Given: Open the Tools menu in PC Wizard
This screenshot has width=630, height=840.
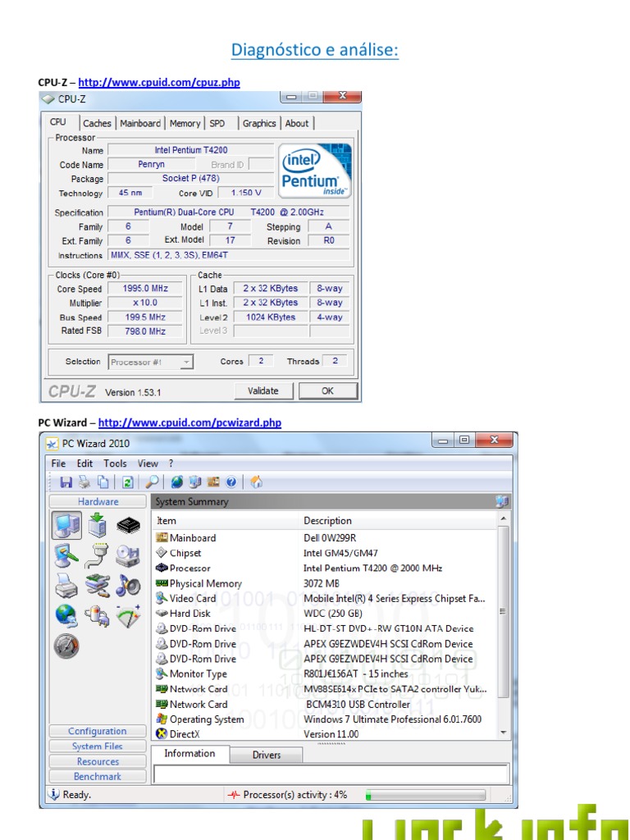Looking at the screenshot, I should [115, 463].
